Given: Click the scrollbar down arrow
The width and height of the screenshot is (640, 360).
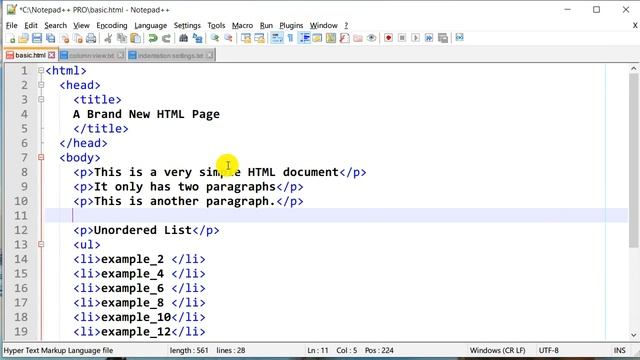Looking at the screenshot, I should 633,336.
